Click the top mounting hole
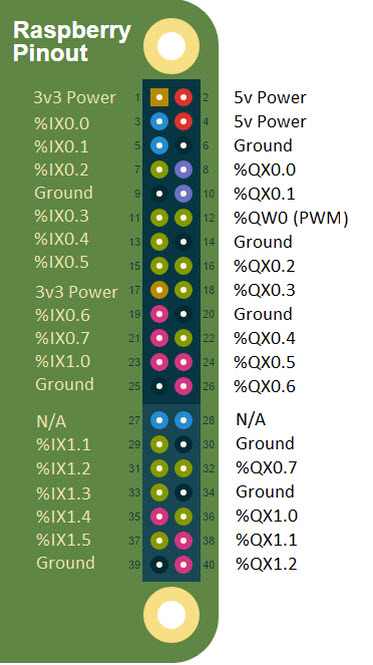This screenshot has width=373, height=665. [x=171, y=46]
